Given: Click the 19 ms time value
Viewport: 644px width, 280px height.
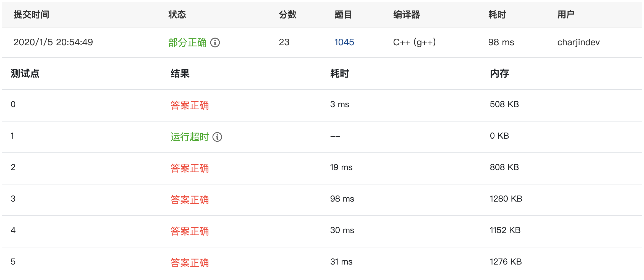Looking at the screenshot, I should [341, 167].
